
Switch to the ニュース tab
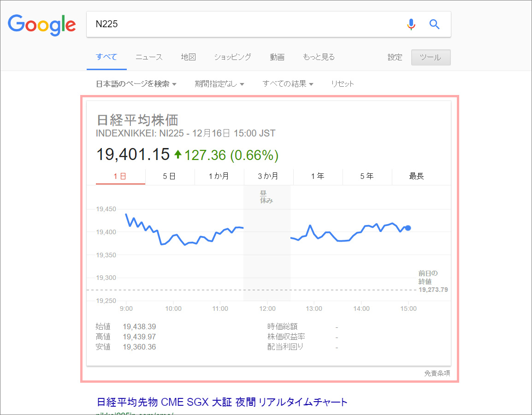pyautogui.click(x=149, y=57)
